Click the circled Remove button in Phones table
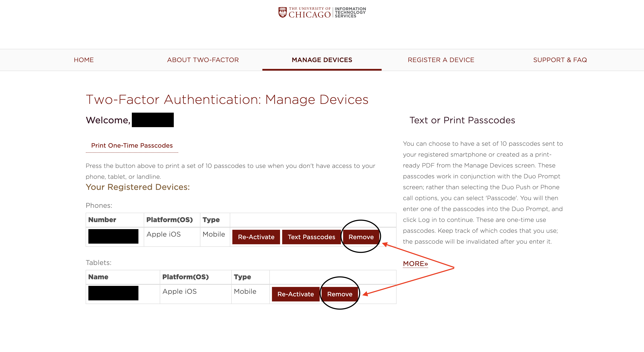 (x=361, y=237)
